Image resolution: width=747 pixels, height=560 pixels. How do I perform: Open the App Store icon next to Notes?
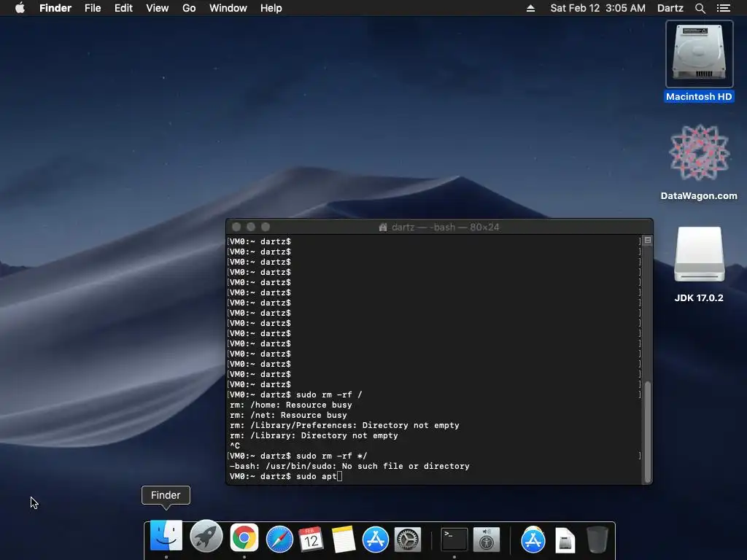(x=376, y=539)
